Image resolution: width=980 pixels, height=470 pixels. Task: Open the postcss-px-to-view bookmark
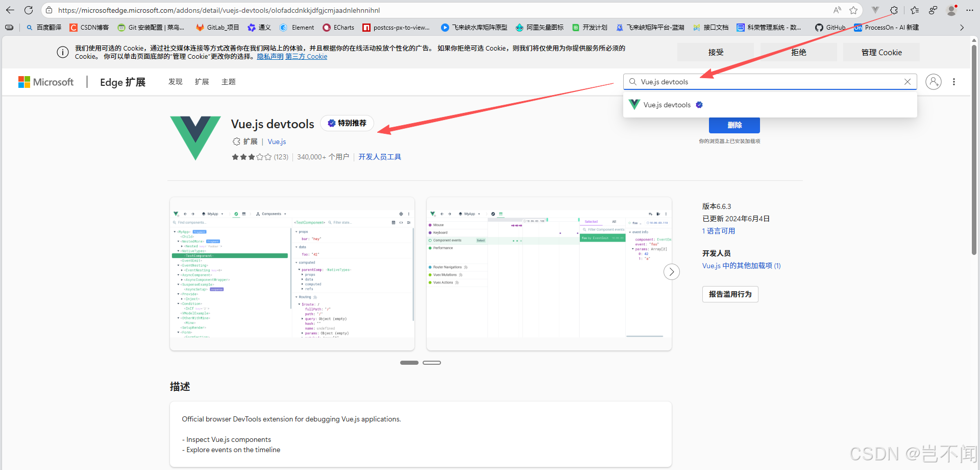pyautogui.click(x=397, y=28)
